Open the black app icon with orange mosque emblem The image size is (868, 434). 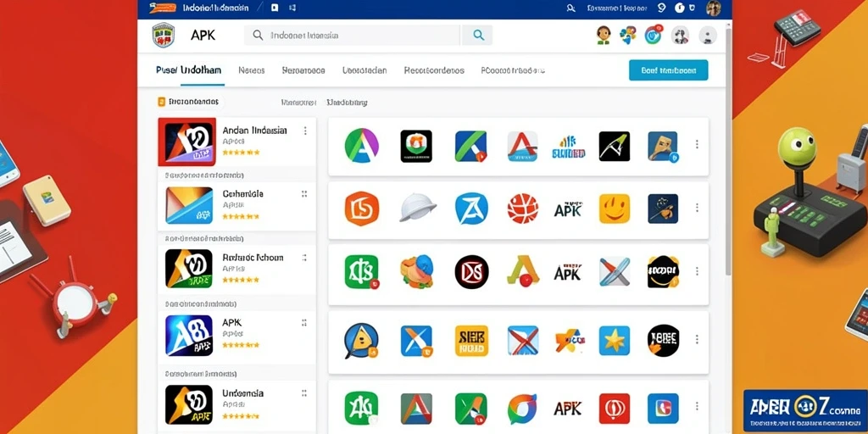tap(416, 146)
